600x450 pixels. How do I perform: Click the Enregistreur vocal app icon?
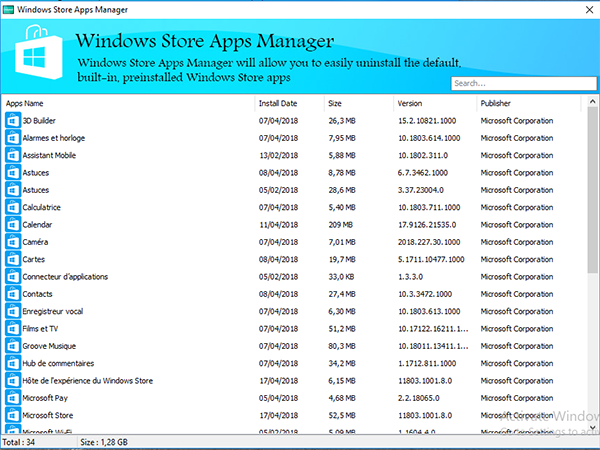(13, 311)
